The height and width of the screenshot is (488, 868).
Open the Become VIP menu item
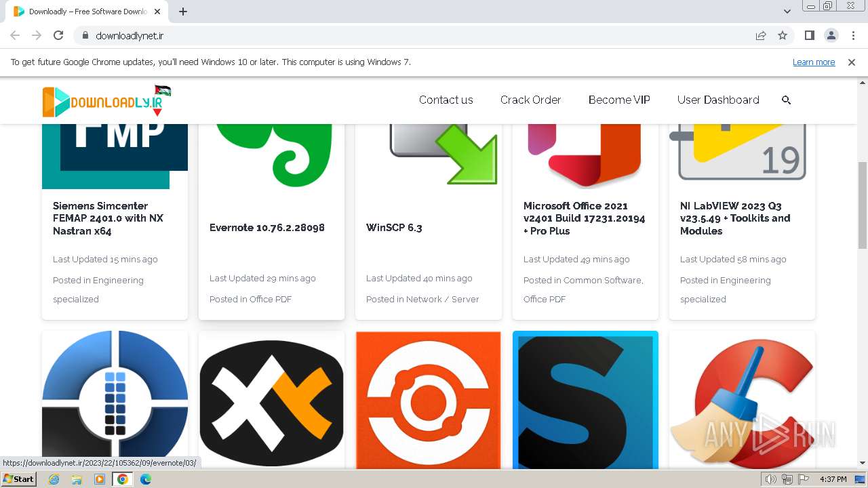619,100
